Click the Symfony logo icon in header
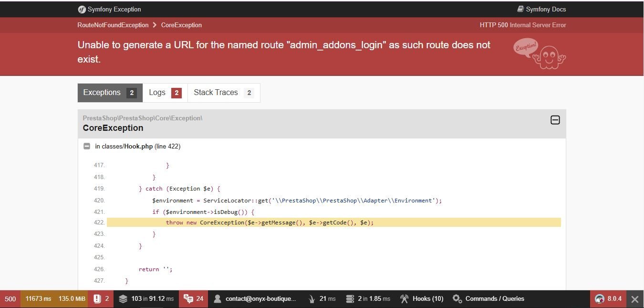The width and height of the screenshot is (644, 308). pyautogui.click(x=82, y=9)
